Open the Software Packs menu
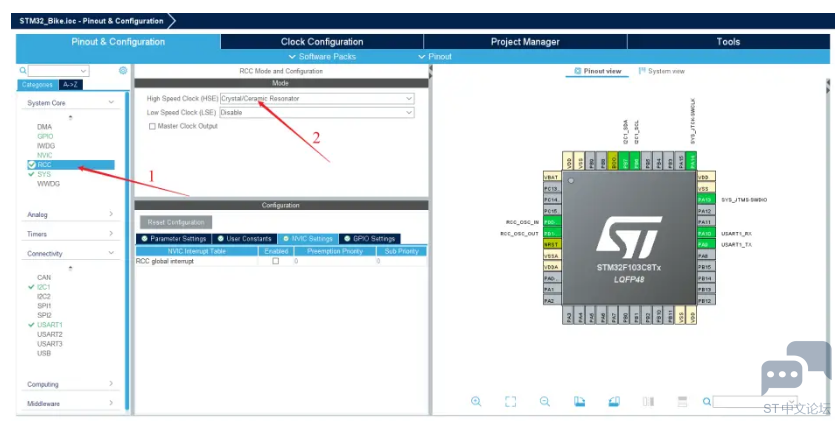 [x=322, y=56]
